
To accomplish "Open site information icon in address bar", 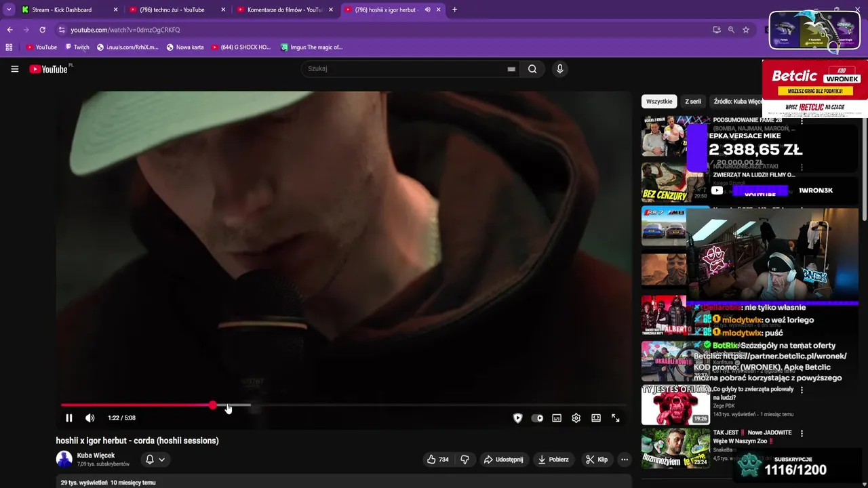I will point(62,30).
